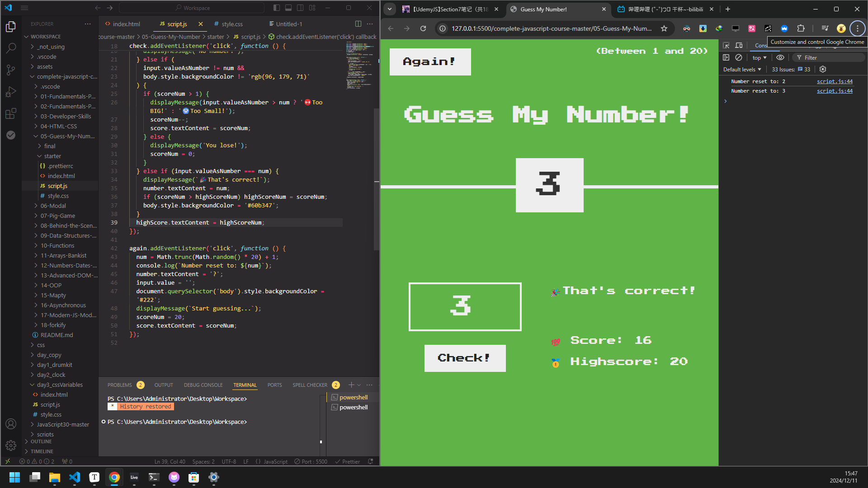Image resolution: width=868 pixels, height=488 pixels.
Task: Open the top JavaScript context dropdown
Action: (759, 58)
